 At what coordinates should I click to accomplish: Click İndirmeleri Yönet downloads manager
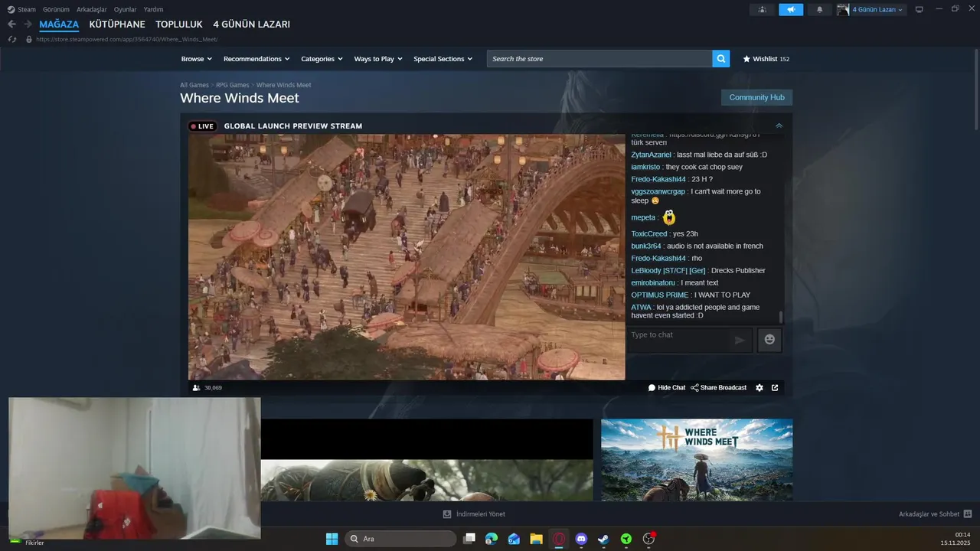click(x=474, y=514)
